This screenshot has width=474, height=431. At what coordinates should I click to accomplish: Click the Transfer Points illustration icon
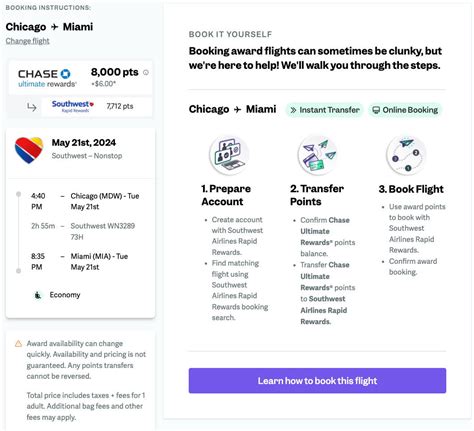[x=317, y=155]
